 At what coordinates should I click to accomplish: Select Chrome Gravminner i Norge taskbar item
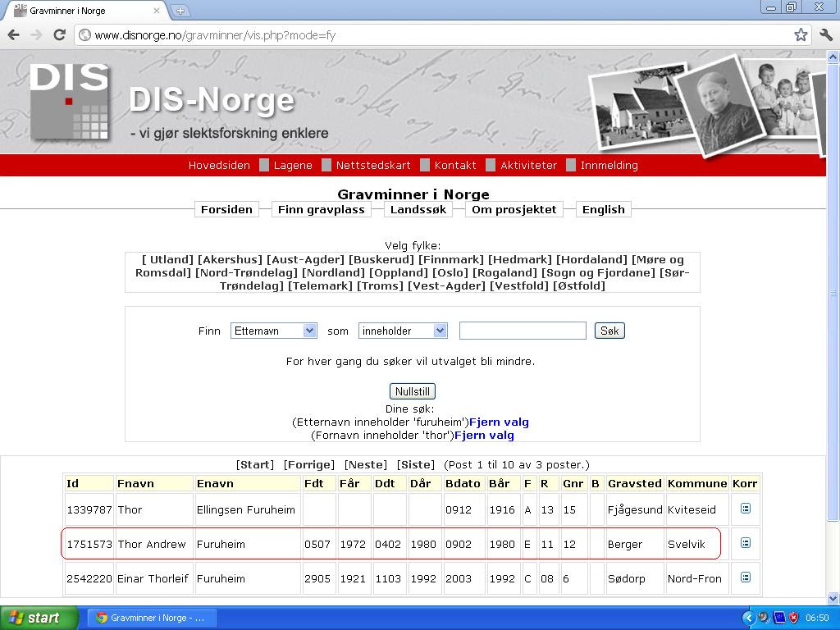tap(153, 618)
